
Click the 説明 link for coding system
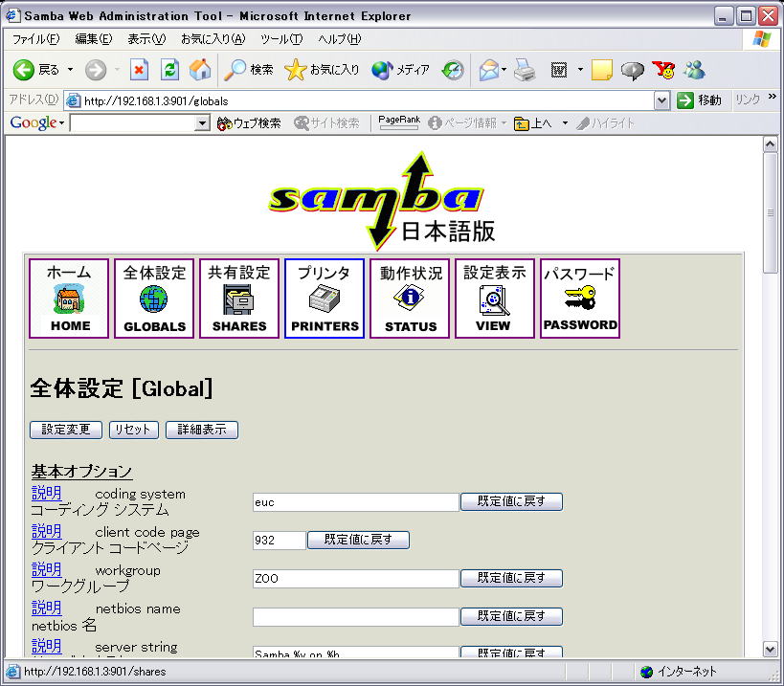click(46, 494)
